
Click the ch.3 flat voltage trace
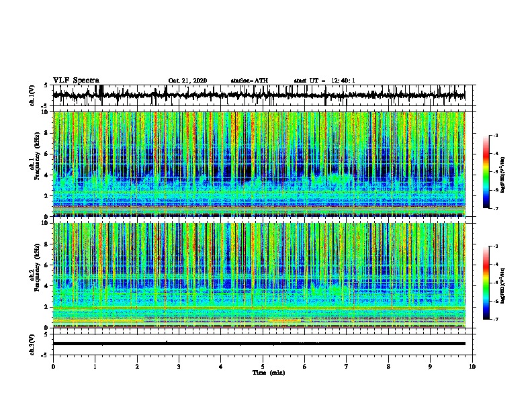[259, 344]
